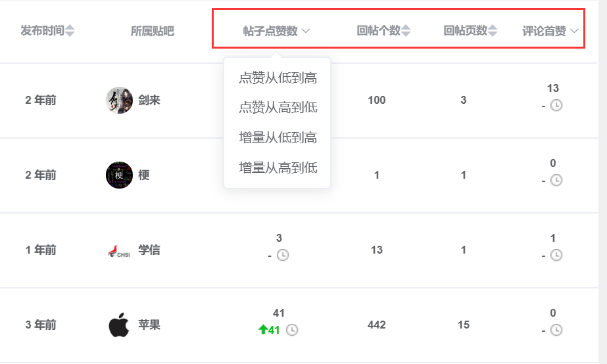Click history clock icon in 剑来 row's 评论首赞

coord(556,105)
